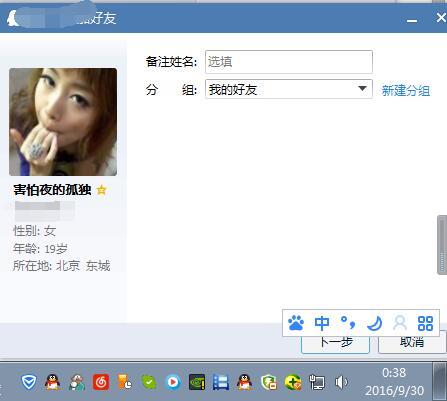Toggle the 中 Chinese/English input mode
This screenshot has height=401, width=447.
pos(322,323)
